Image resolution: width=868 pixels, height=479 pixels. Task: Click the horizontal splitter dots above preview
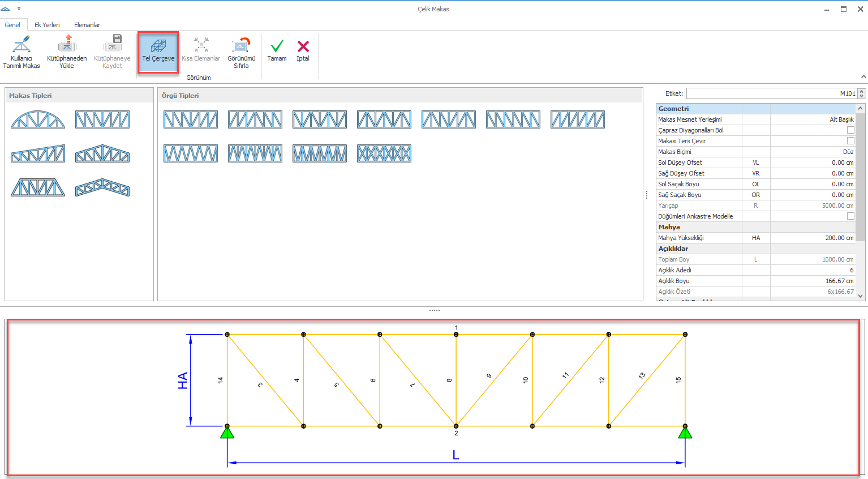click(435, 310)
